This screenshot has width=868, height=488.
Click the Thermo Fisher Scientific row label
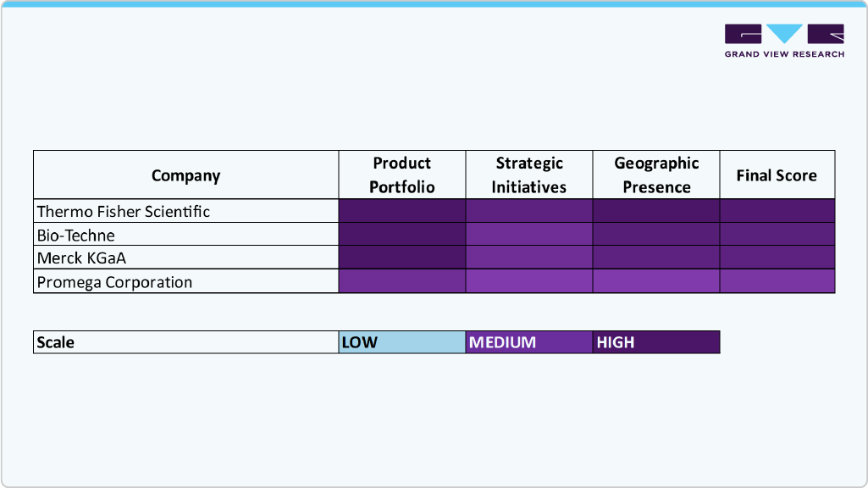pos(124,211)
